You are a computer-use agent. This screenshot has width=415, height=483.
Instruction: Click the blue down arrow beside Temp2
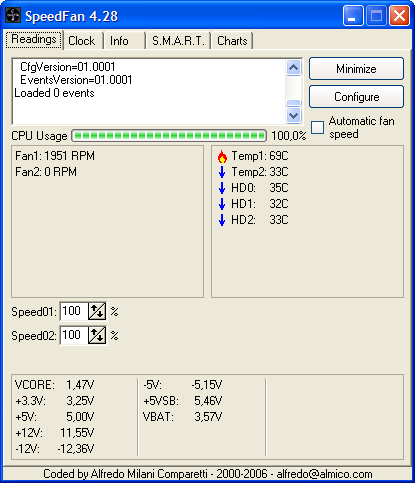point(222,172)
